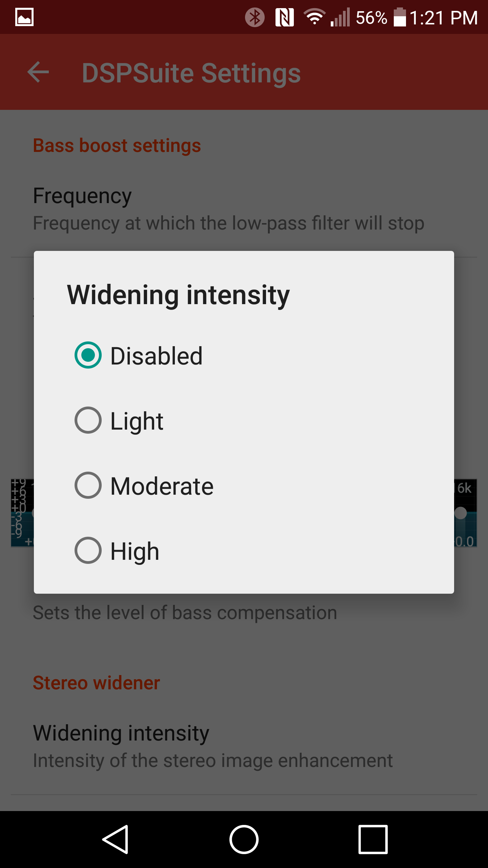Open Widening intensity preference below Stereo widener

244,747
